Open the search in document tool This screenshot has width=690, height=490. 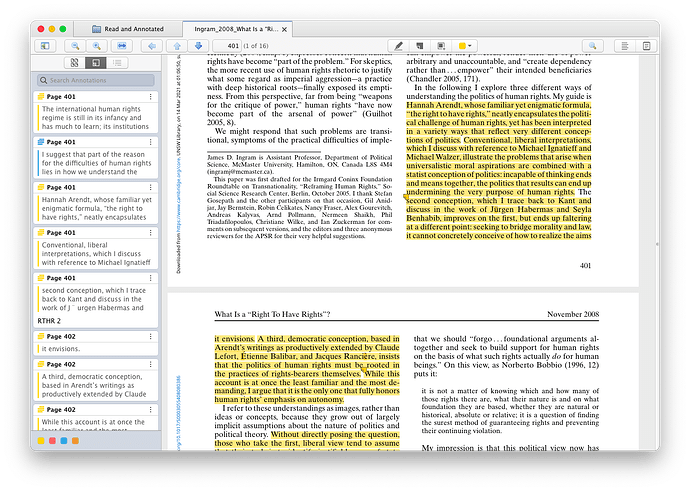click(593, 46)
